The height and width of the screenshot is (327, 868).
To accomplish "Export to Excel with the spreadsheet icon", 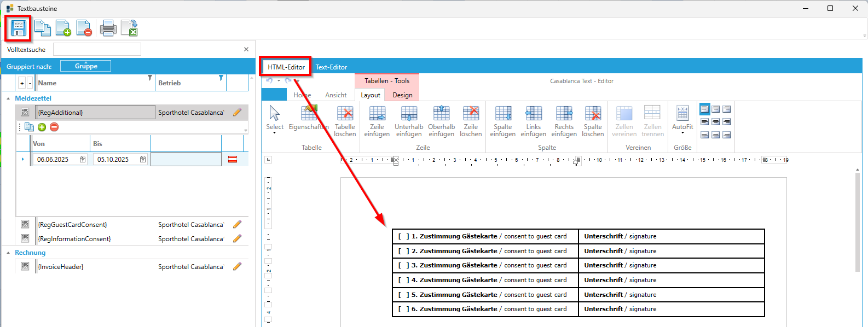I will coord(130,28).
